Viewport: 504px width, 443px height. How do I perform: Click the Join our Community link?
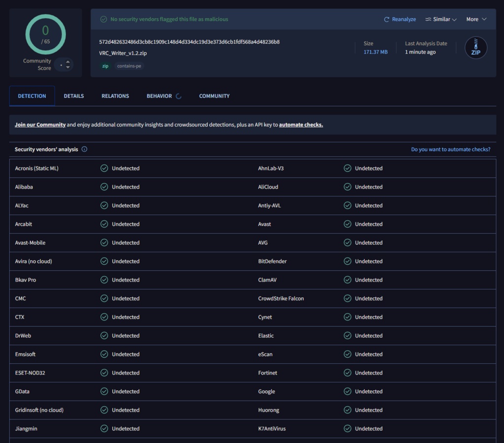tap(40, 125)
